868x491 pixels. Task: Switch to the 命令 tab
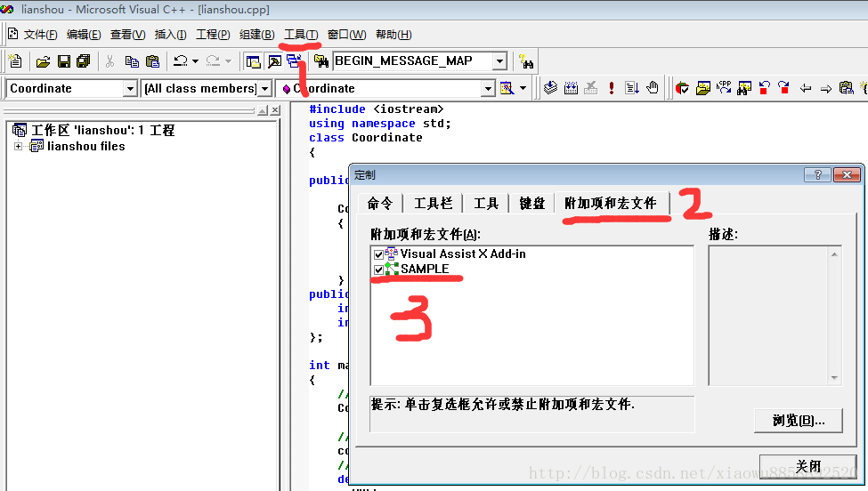tap(380, 204)
